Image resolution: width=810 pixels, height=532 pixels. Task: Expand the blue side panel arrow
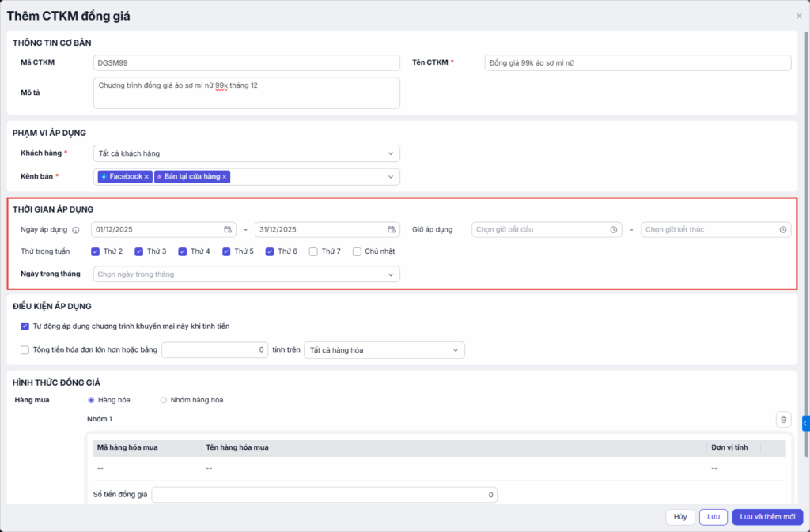805,424
